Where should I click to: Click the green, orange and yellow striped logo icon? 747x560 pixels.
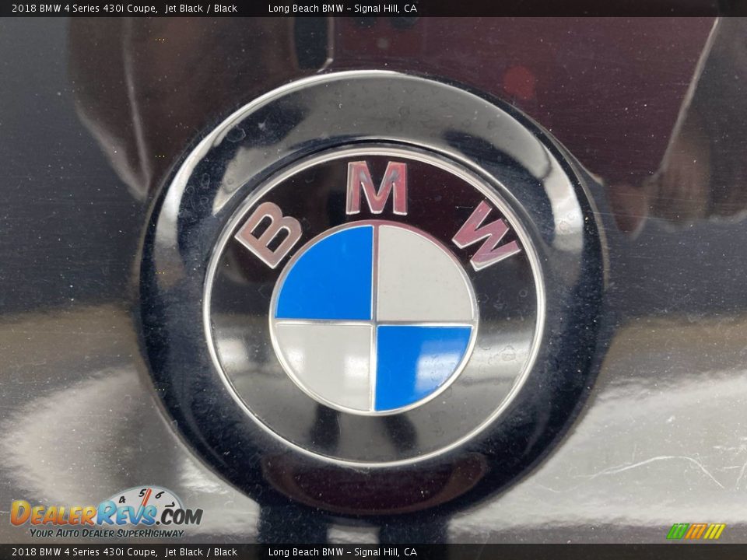[x=696, y=531]
